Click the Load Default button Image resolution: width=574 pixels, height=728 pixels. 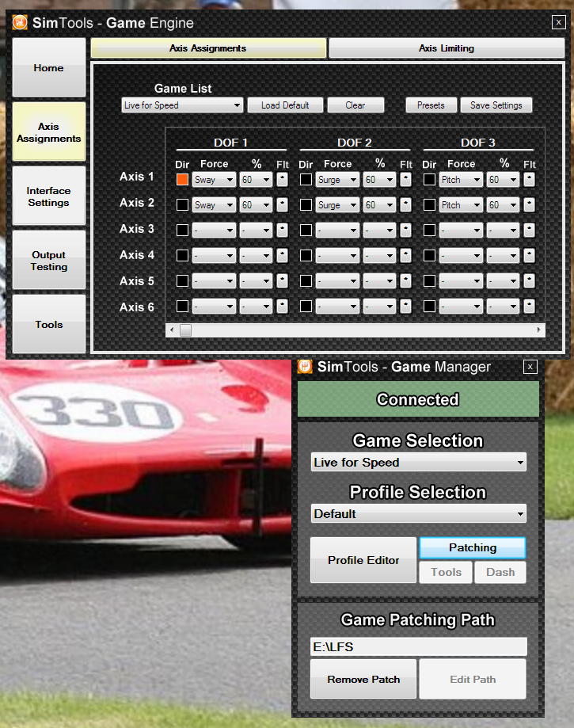(285, 105)
